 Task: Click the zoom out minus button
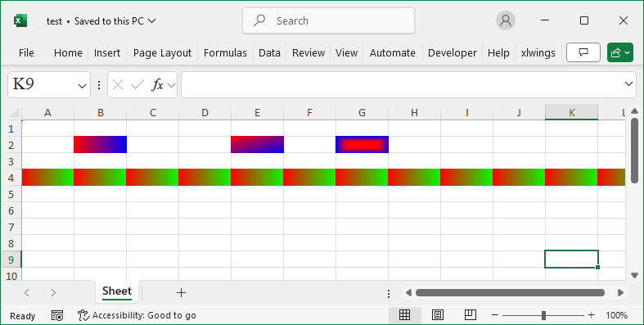pos(495,315)
